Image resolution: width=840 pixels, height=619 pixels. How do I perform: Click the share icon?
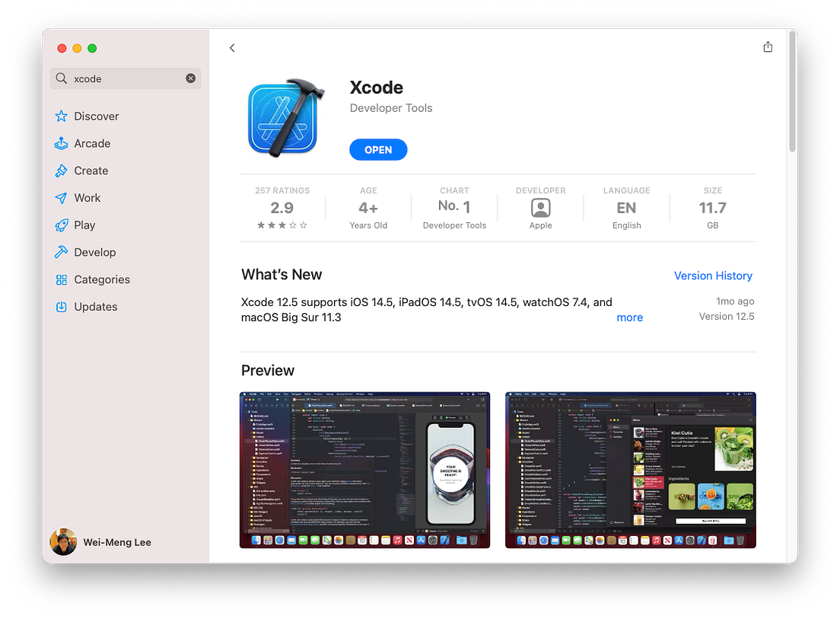[768, 47]
